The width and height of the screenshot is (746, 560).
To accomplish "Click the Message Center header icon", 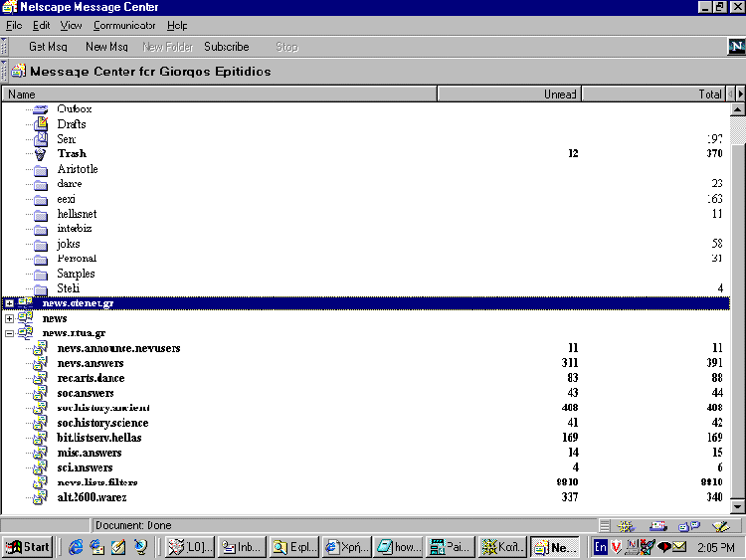I will [x=19, y=71].
